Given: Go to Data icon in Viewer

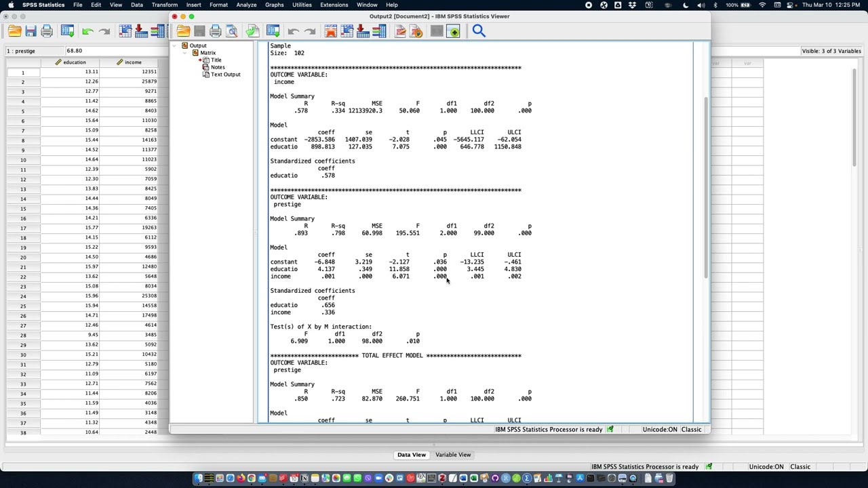Looking at the screenshot, I should (331, 31).
